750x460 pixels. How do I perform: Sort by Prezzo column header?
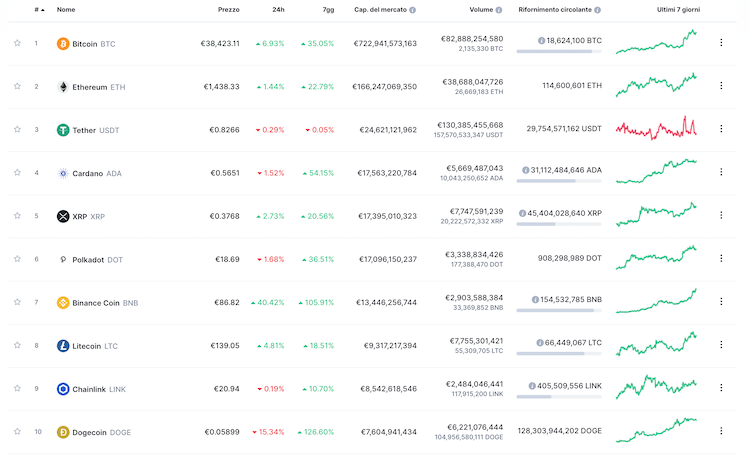pyautogui.click(x=229, y=10)
